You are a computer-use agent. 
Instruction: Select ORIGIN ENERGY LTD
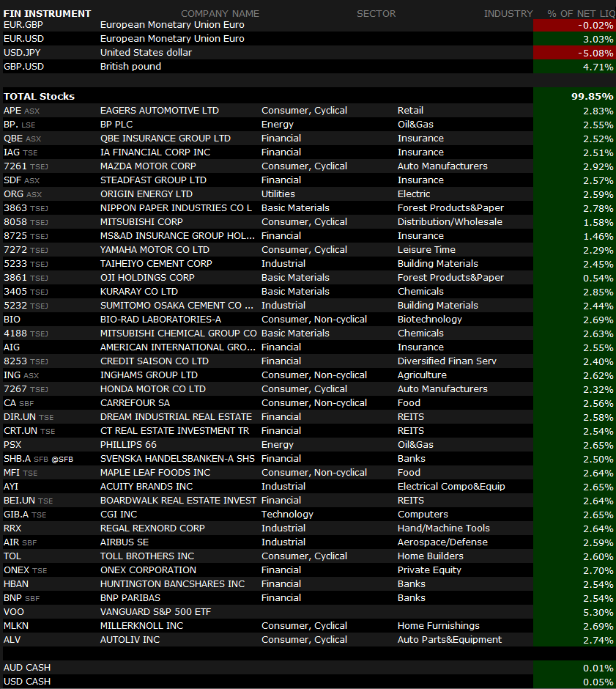click(146, 194)
